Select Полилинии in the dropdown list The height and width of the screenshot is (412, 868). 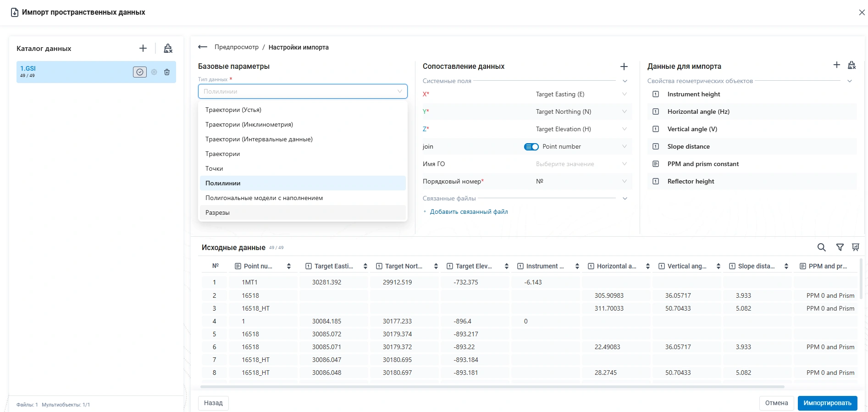(x=303, y=183)
